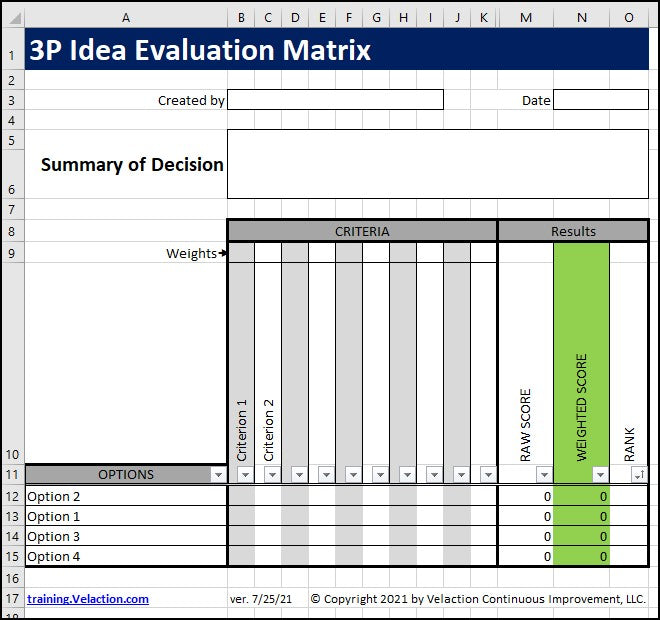Viewport: 660px width, 620px height.
Task: Click the green weighted score cell for Option 3
Action: click(581, 537)
